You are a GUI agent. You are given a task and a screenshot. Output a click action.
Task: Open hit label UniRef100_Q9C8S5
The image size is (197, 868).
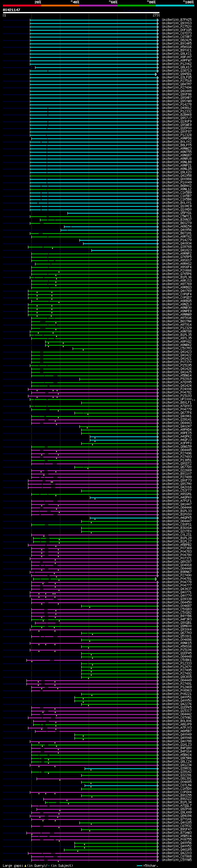coord(177,676)
